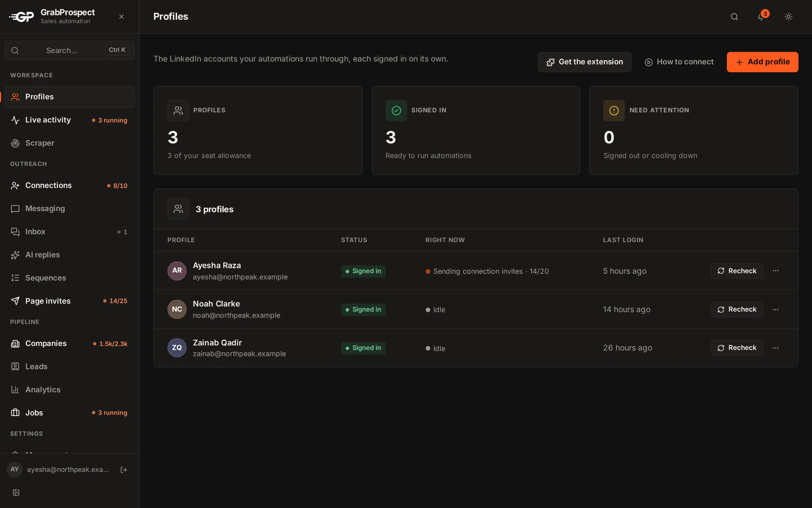Click the Signed In check icon card

coord(396,111)
